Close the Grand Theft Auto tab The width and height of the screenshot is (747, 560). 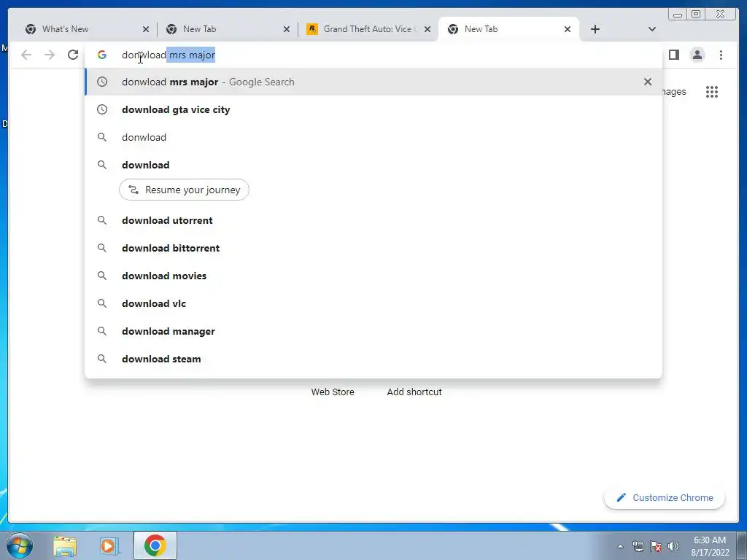coord(427,29)
